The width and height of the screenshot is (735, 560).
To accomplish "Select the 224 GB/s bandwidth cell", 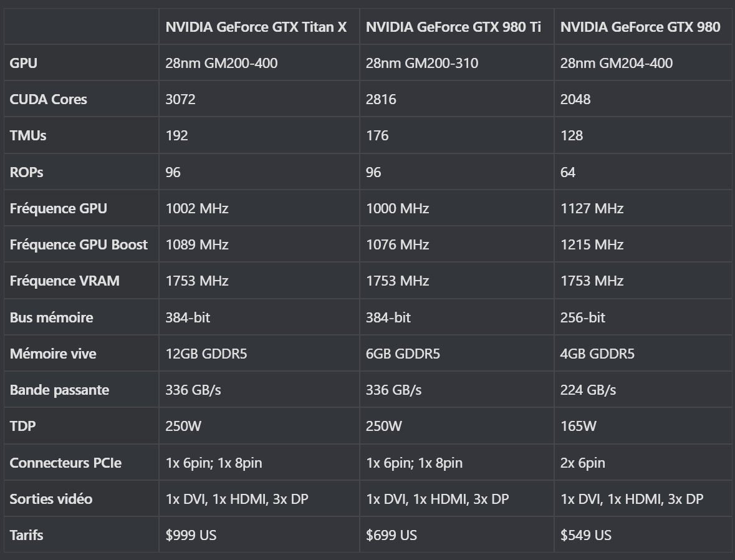I will click(x=588, y=390).
